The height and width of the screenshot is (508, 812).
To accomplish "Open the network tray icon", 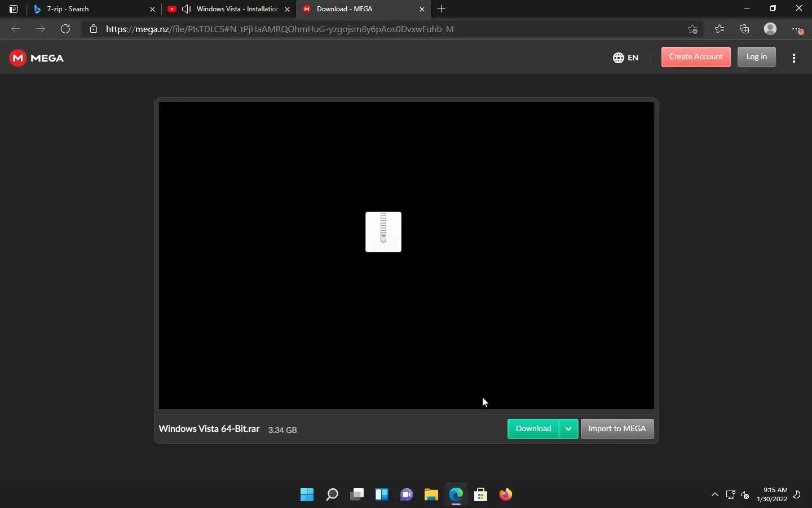I will [731, 495].
